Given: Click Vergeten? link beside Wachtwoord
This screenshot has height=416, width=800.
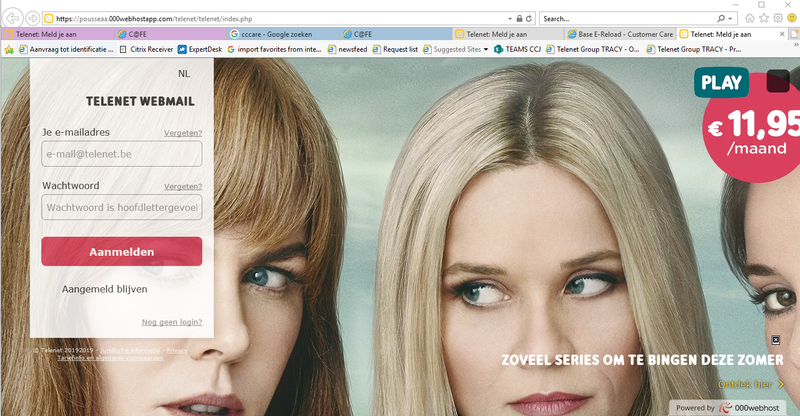Looking at the screenshot, I should 183,186.
